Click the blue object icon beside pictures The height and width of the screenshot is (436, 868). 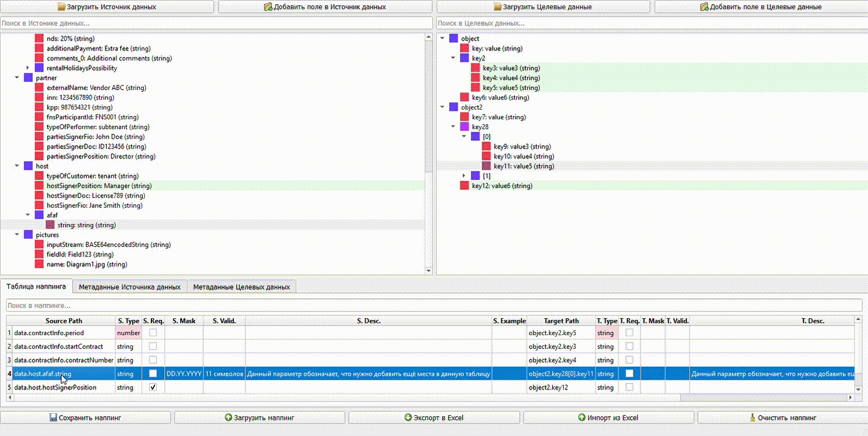tap(28, 235)
